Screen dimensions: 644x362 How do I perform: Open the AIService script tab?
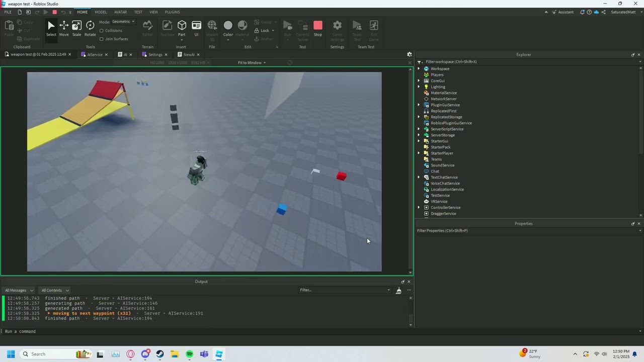click(95, 54)
